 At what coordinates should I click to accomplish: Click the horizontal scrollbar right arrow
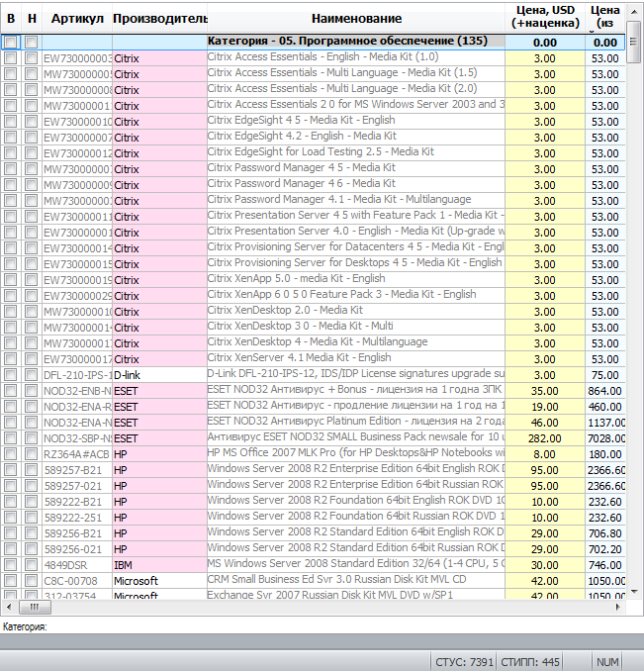(x=618, y=607)
